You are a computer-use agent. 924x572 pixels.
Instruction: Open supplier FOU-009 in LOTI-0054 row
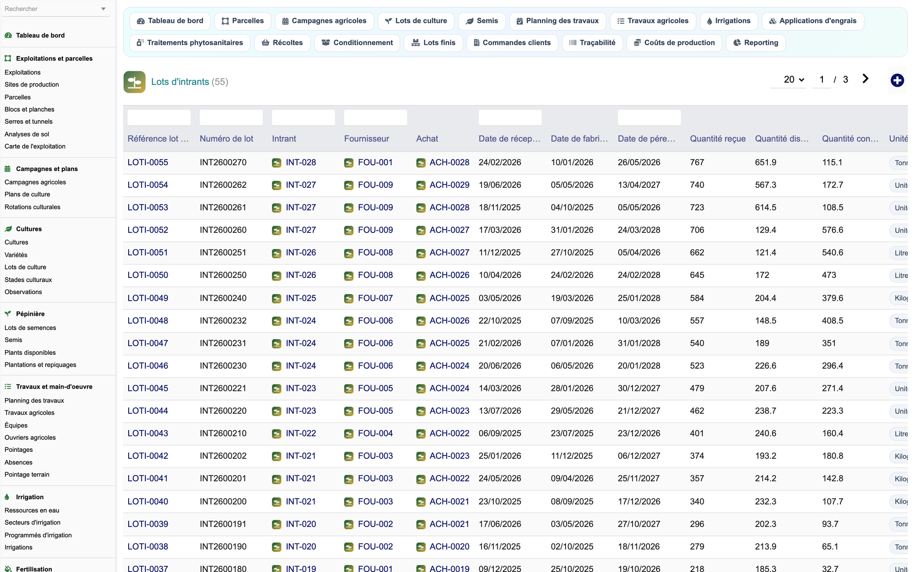click(375, 185)
